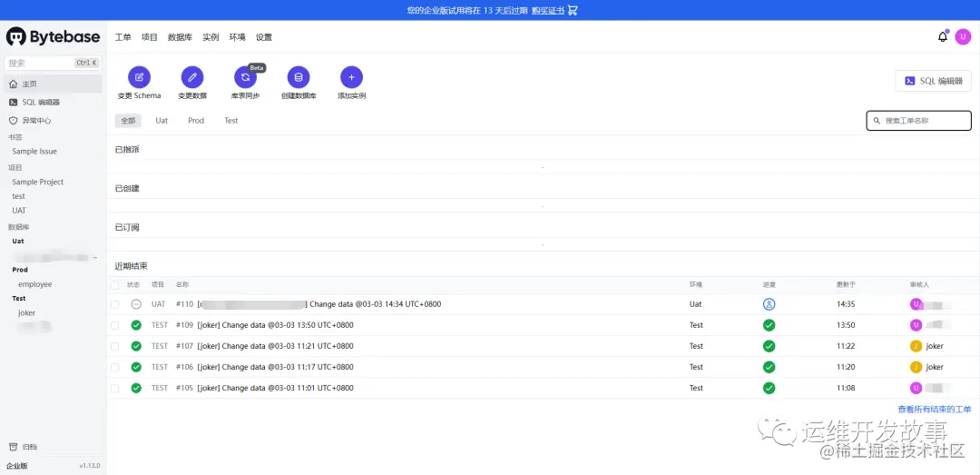Open 归档 in the sidebar

pos(29,446)
